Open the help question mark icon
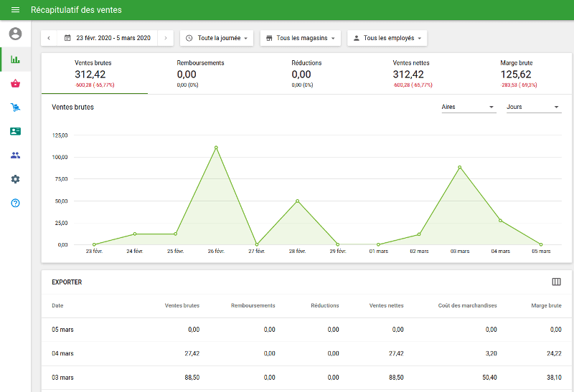The width and height of the screenshot is (574, 392). tap(15, 203)
